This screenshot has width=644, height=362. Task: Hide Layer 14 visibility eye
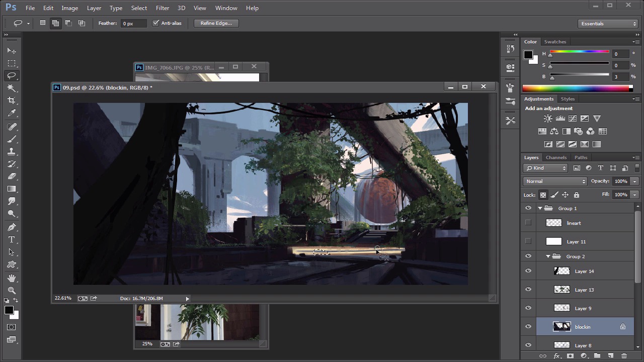[528, 271]
